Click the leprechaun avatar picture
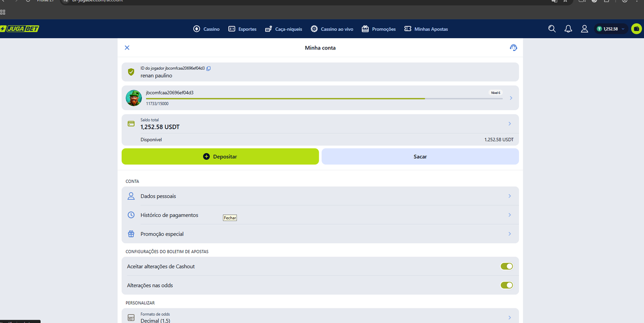 pos(134,98)
